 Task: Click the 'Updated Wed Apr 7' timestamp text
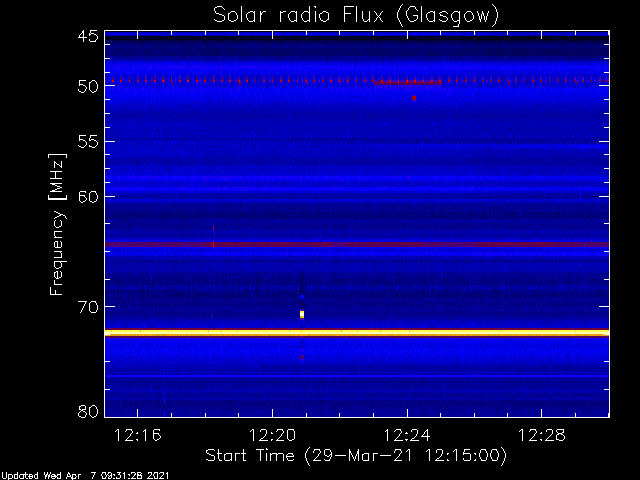point(85,476)
